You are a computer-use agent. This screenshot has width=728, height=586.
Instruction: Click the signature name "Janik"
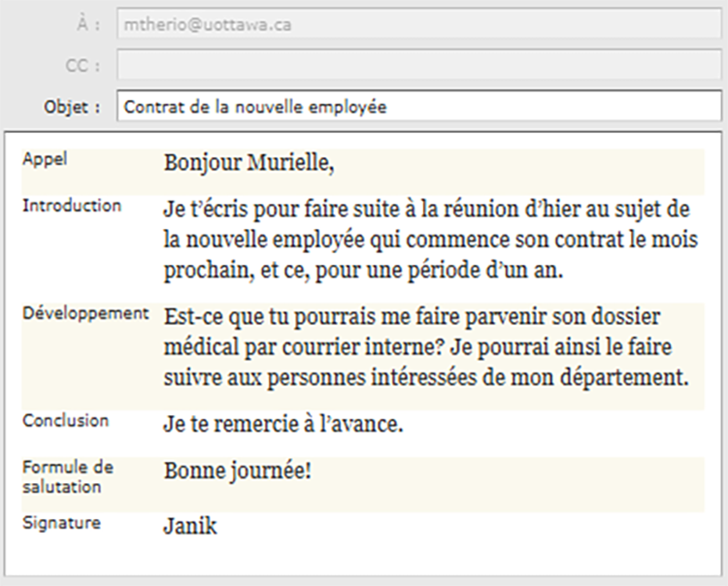click(190, 527)
